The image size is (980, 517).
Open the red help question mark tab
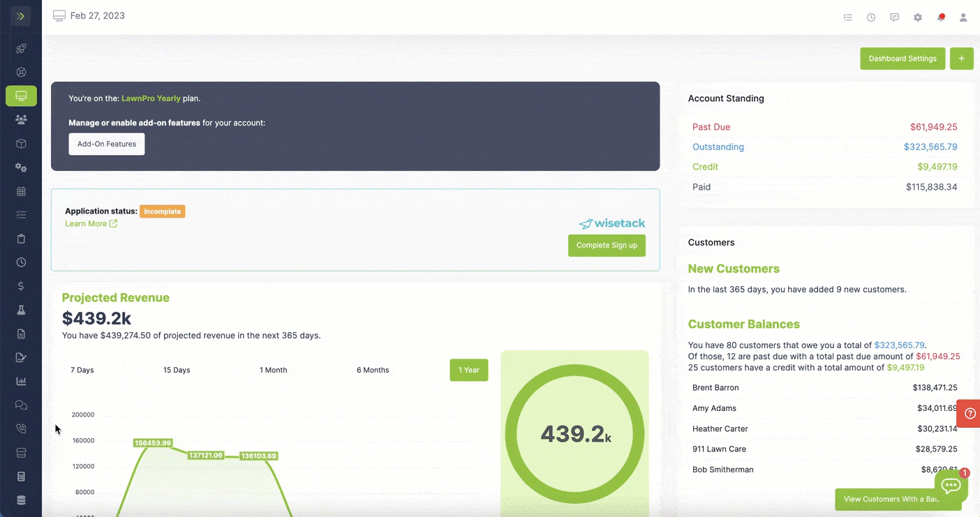(970, 413)
